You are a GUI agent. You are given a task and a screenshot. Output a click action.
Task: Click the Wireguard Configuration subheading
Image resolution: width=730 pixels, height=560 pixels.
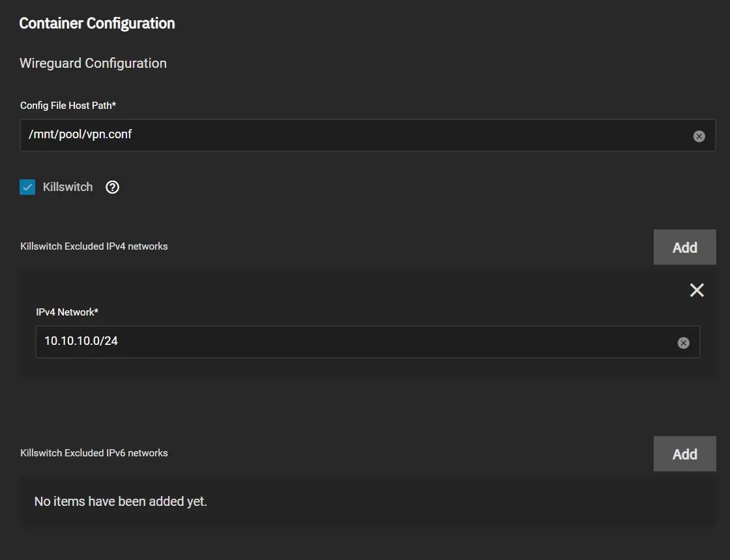(x=93, y=63)
